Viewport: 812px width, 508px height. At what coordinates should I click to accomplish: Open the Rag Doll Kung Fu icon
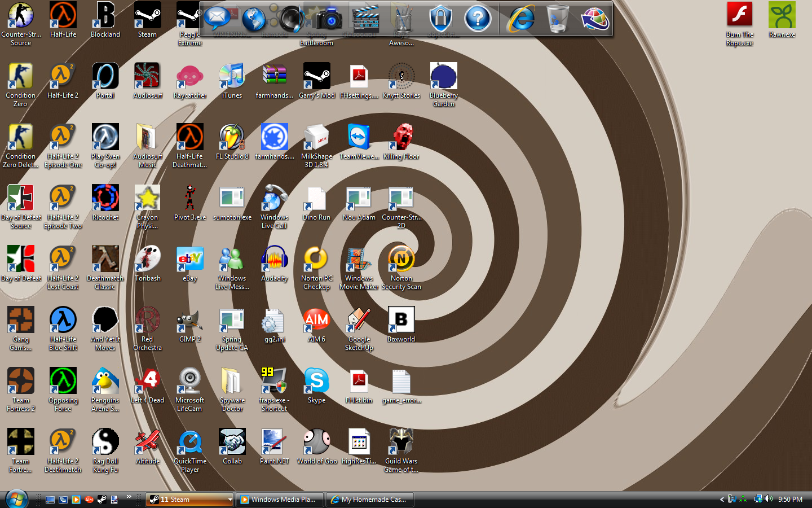click(x=105, y=450)
